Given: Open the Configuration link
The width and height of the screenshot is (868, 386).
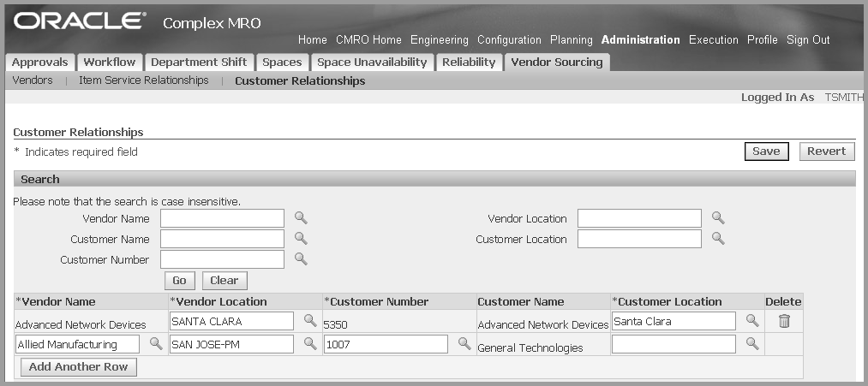Looking at the screenshot, I should point(509,40).
